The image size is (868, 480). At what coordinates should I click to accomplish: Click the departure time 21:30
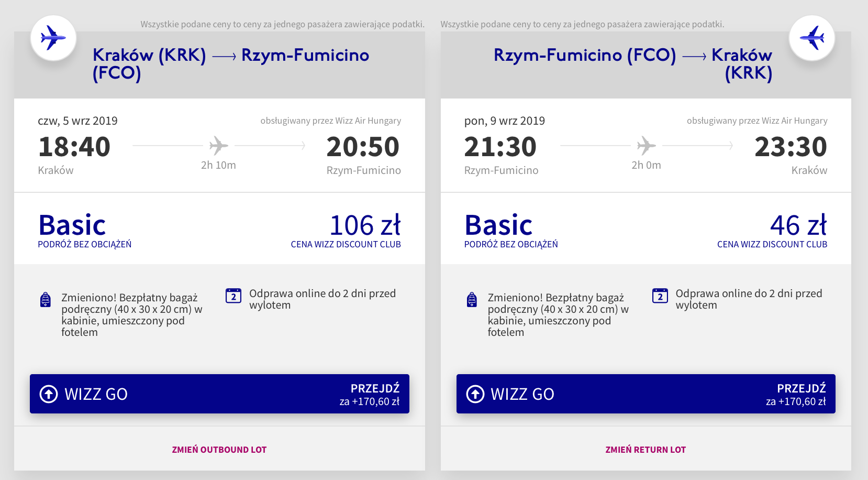[500, 147]
